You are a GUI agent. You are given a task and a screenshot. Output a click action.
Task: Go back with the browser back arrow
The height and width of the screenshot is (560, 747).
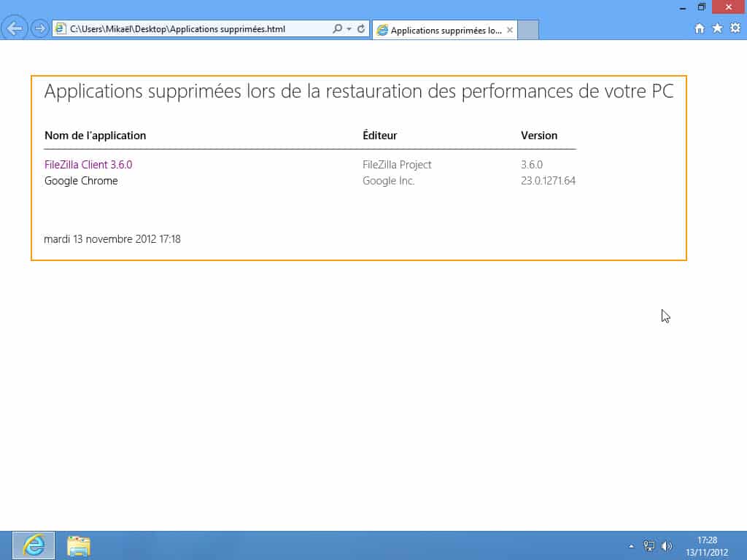point(15,28)
